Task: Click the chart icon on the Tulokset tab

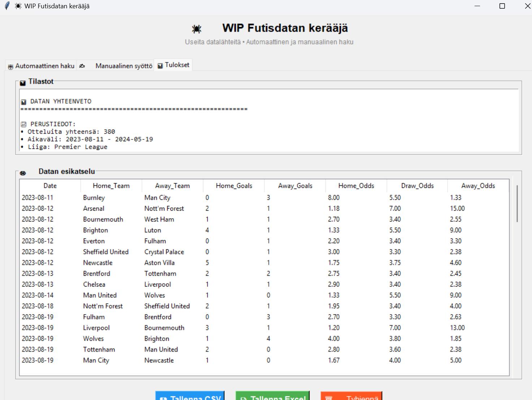Action: pos(160,66)
